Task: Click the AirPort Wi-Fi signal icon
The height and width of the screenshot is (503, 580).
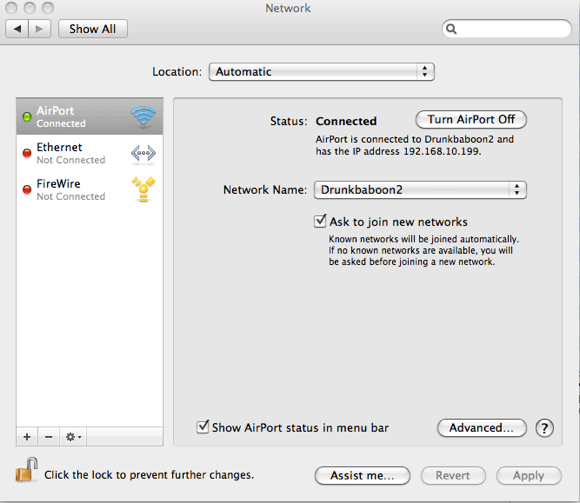Action: pyautogui.click(x=144, y=117)
